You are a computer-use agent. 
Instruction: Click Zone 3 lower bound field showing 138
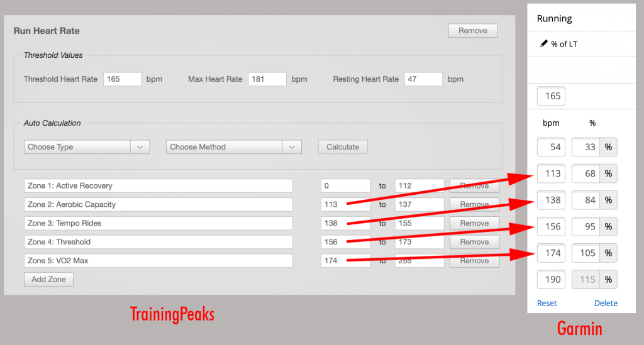[x=345, y=223]
